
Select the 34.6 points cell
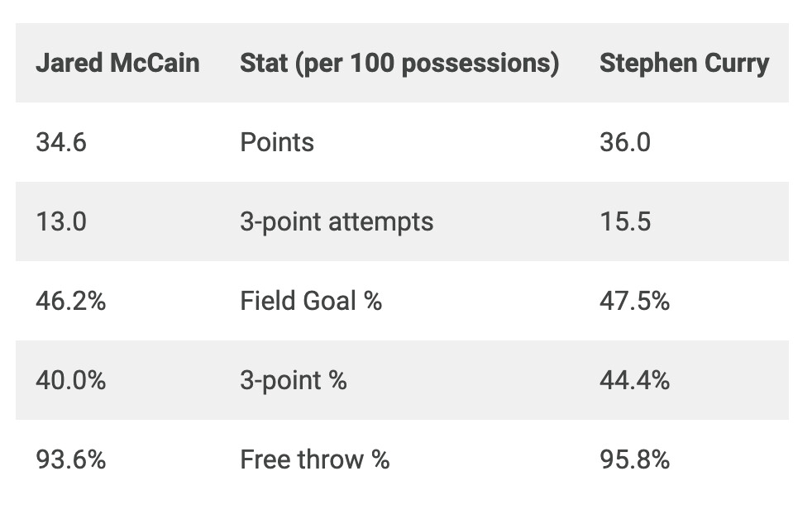click(61, 143)
